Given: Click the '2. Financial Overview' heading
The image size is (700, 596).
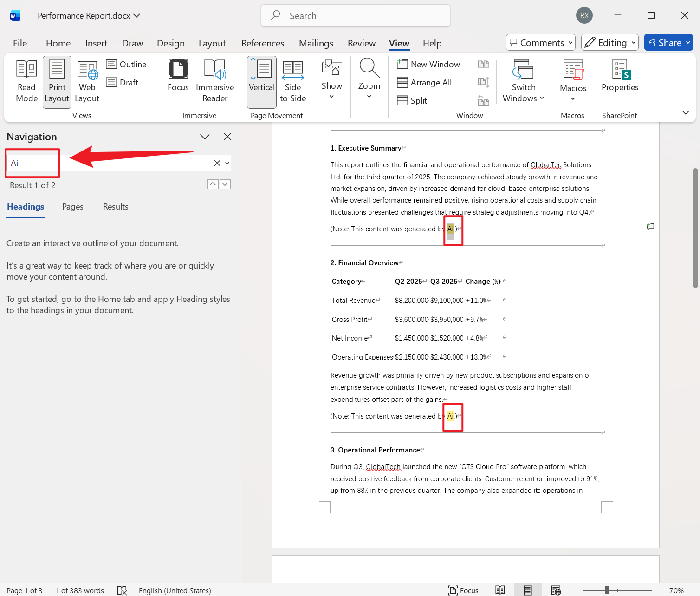Looking at the screenshot, I should coord(364,263).
